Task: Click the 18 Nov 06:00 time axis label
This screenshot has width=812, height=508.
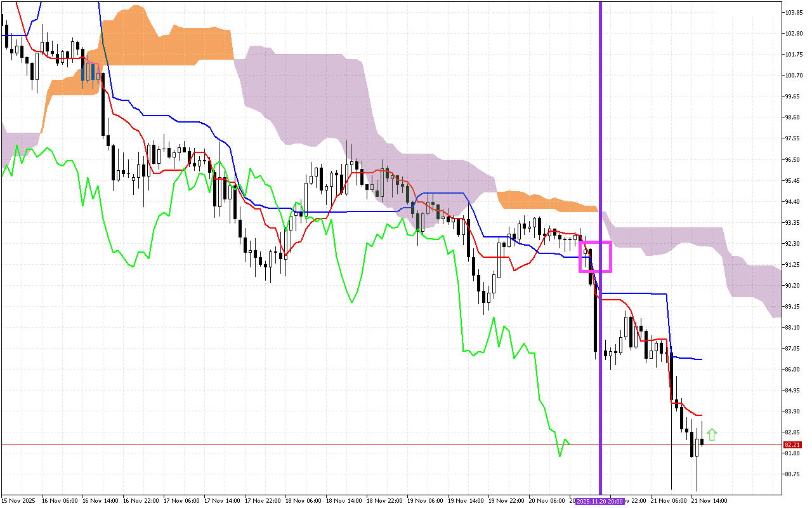Action: click(x=303, y=501)
